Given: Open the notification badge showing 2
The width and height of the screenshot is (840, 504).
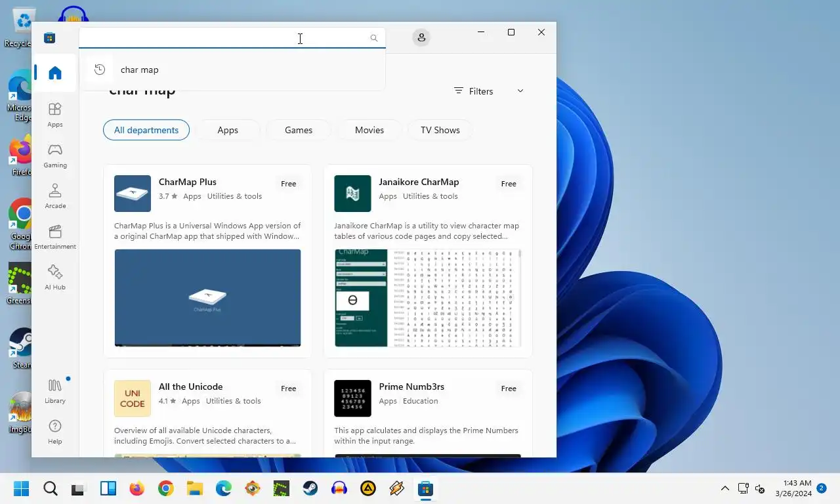Looking at the screenshot, I should click(x=822, y=488).
